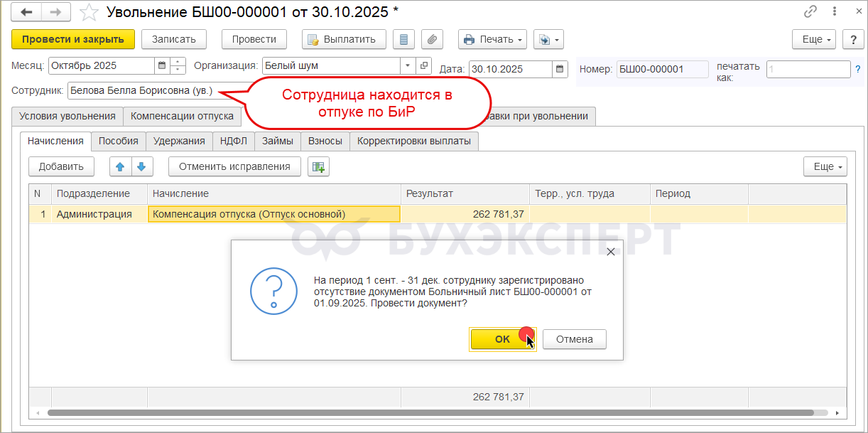Select the Администрация cell in row 1
Screen dimensions: 868x433
pyautogui.click(x=99, y=214)
